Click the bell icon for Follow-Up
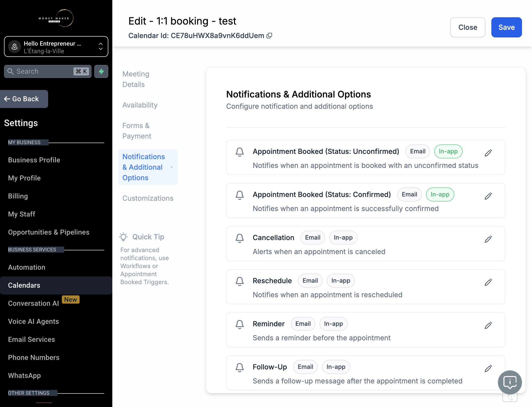The width and height of the screenshot is (532, 407). pos(240,367)
